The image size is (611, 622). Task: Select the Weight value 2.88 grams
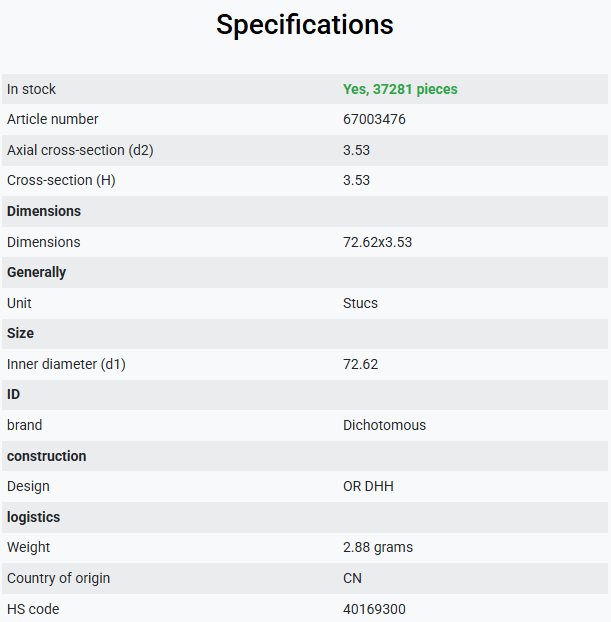(378, 548)
